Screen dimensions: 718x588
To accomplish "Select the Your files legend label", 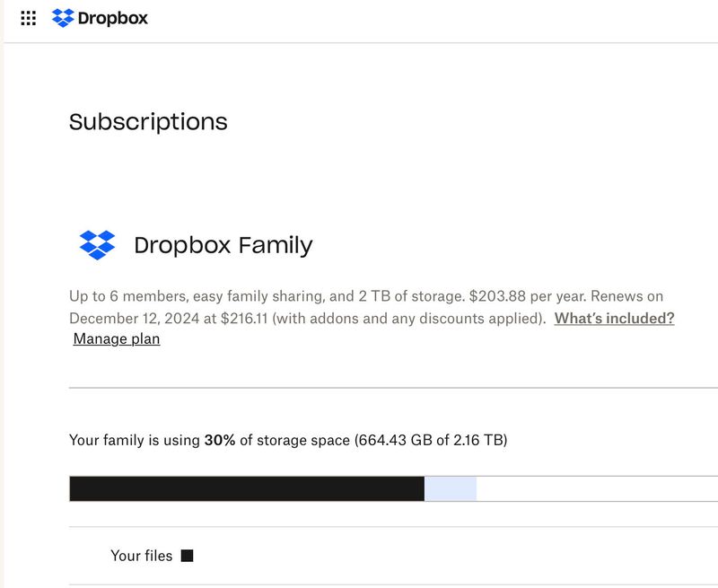I will (141, 556).
